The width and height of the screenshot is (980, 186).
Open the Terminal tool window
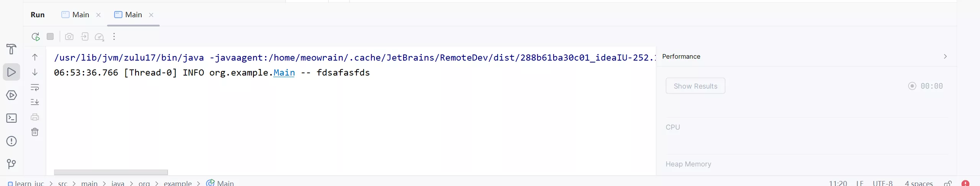click(11, 118)
